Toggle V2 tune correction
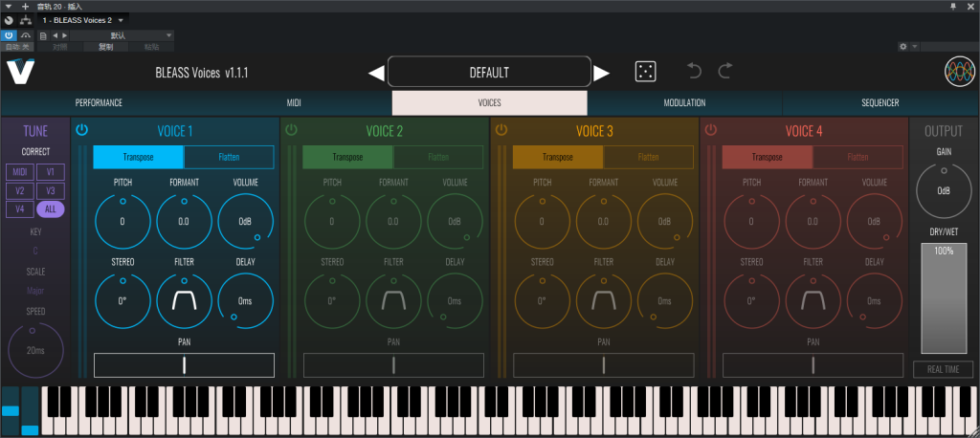The height and width of the screenshot is (438, 980). tap(20, 191)
